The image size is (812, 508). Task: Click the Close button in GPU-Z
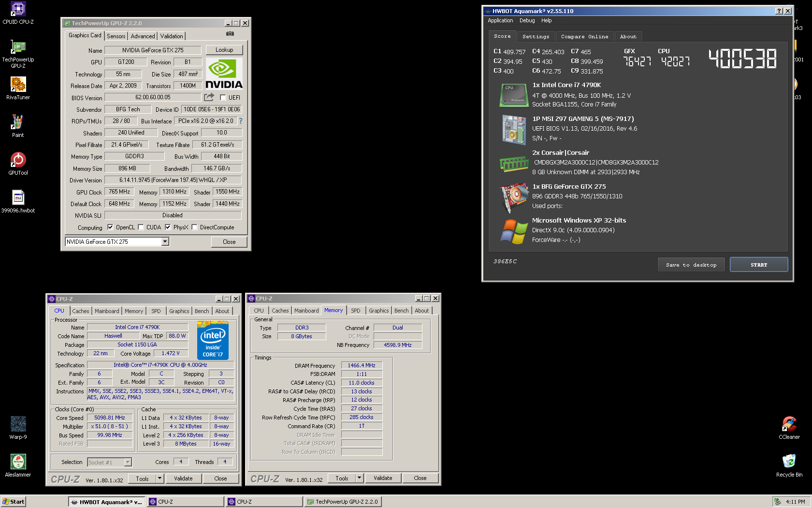coord(229,242)
